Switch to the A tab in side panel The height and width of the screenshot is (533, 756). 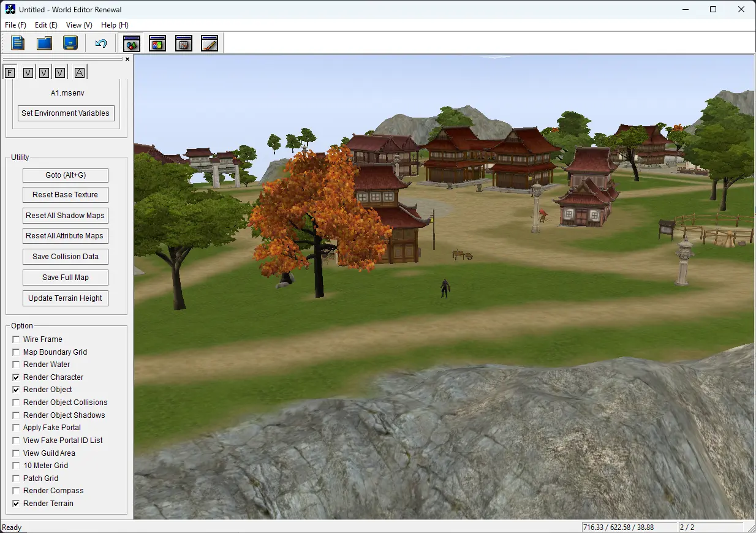tap(79, 73)
